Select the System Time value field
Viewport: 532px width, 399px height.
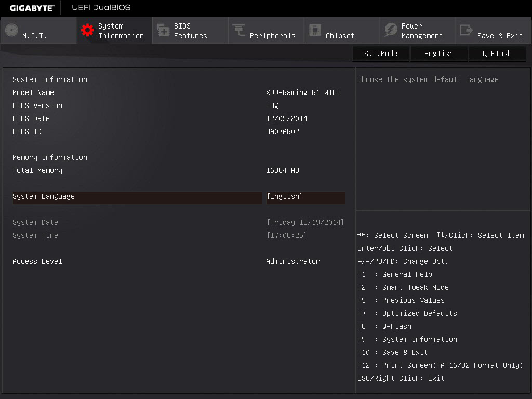click(x=287, y=235)
